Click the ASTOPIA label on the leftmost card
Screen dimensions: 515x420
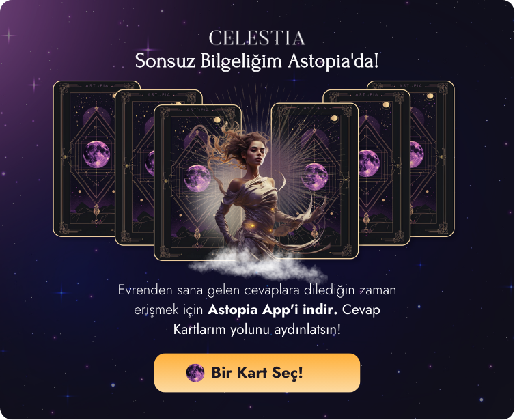point(96,86)
